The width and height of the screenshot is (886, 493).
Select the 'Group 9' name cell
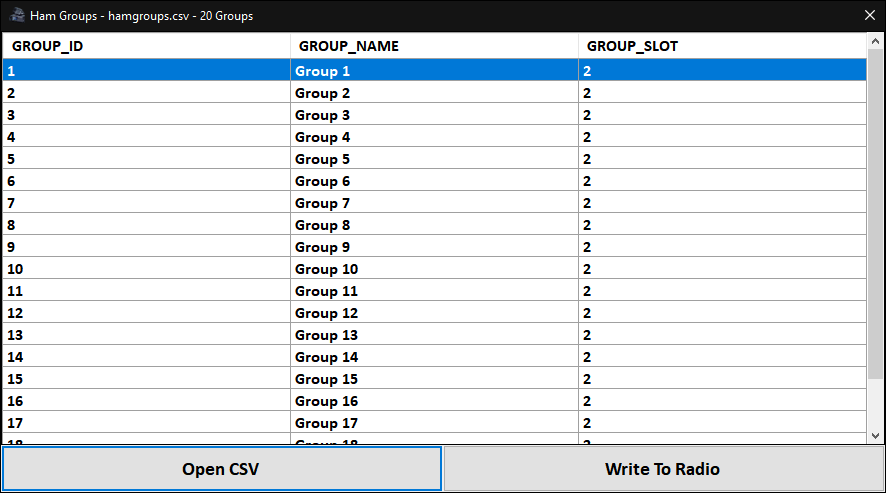435,247
